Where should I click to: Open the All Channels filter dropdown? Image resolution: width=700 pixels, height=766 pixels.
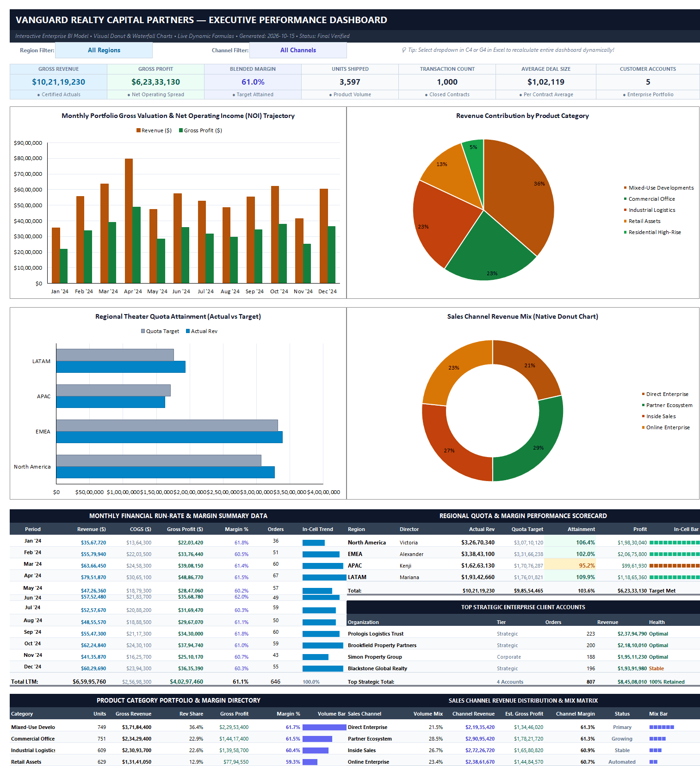(x=298, y=50)
